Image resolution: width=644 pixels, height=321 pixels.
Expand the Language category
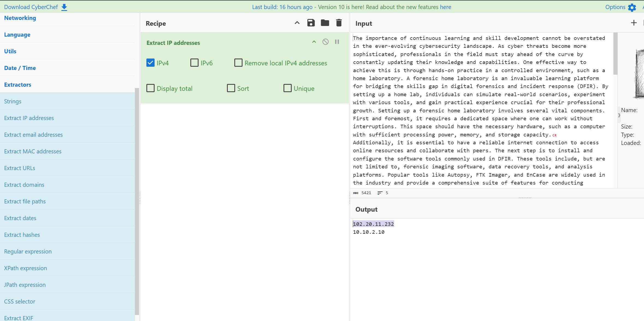[67, 35]
